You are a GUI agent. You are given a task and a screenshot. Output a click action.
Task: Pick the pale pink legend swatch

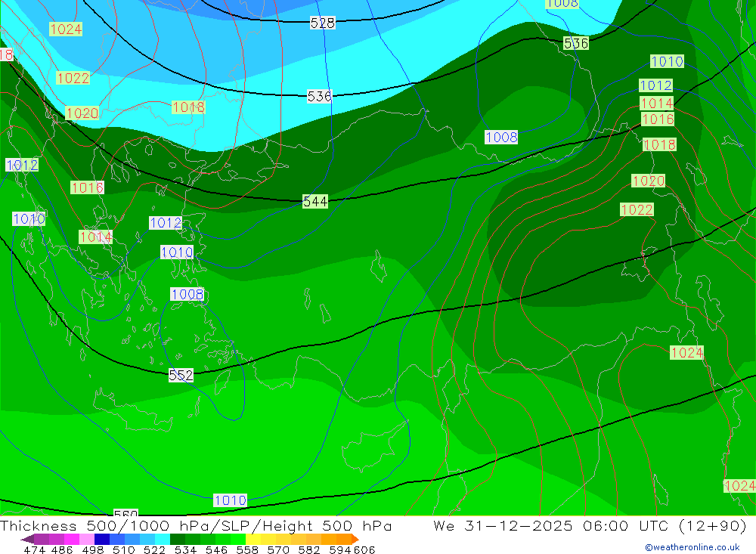[x=87, y=539]
